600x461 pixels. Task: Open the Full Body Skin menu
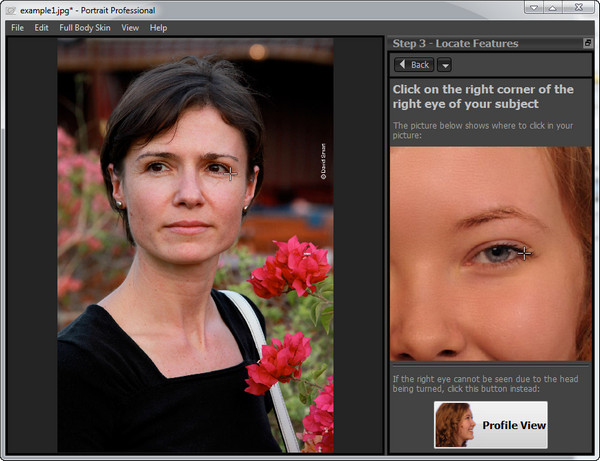click(85, 28)
